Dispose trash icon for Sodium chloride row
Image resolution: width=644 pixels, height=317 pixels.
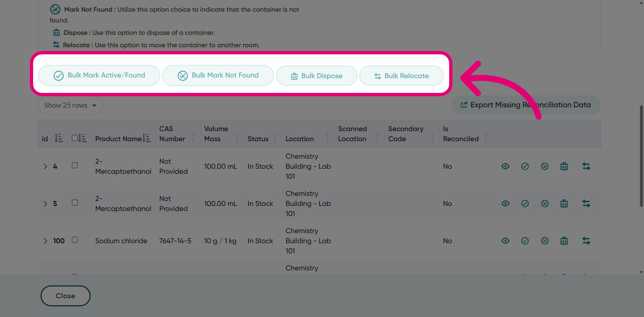564,241
